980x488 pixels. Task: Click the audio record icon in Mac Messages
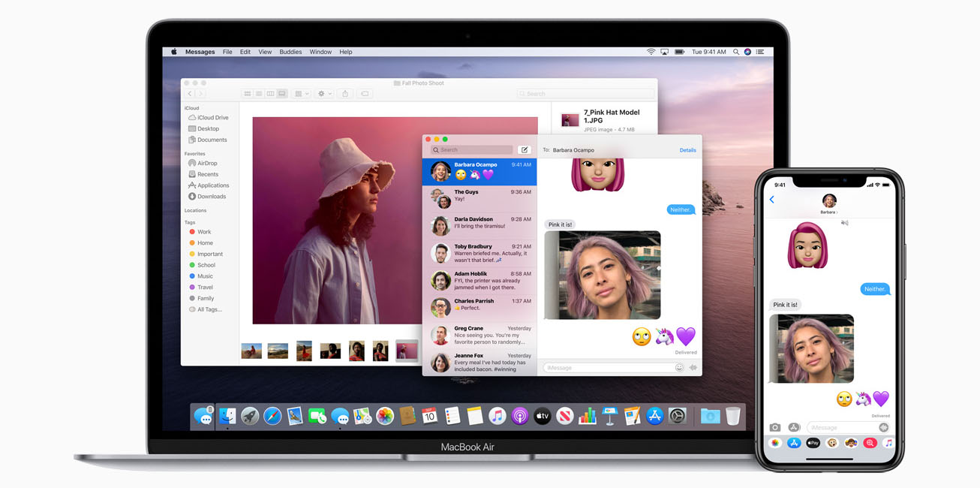[x=693, y=368]
